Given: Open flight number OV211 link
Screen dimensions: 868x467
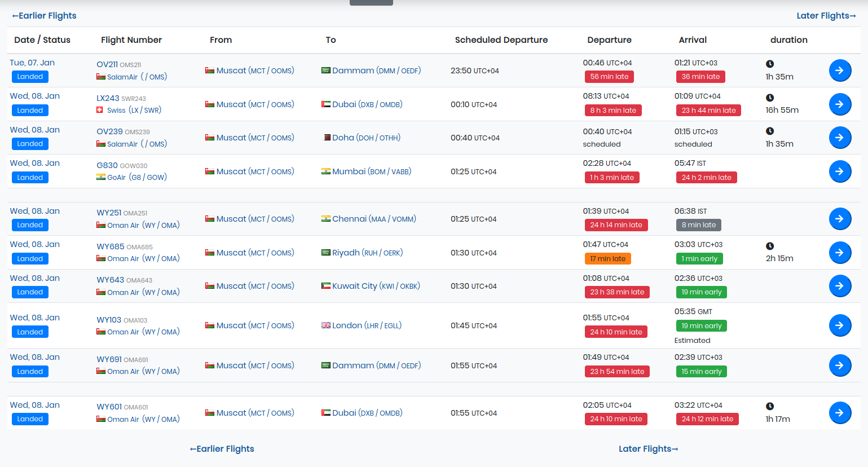Looking at the screenshot, I should 107,64.
